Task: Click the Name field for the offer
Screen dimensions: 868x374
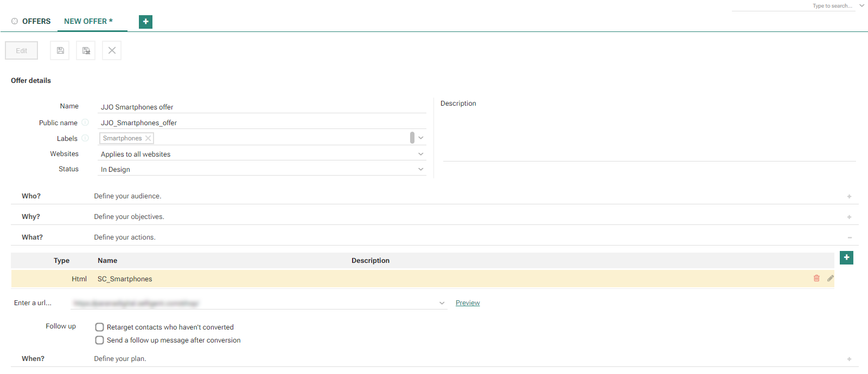Action: tap(261, 107)
